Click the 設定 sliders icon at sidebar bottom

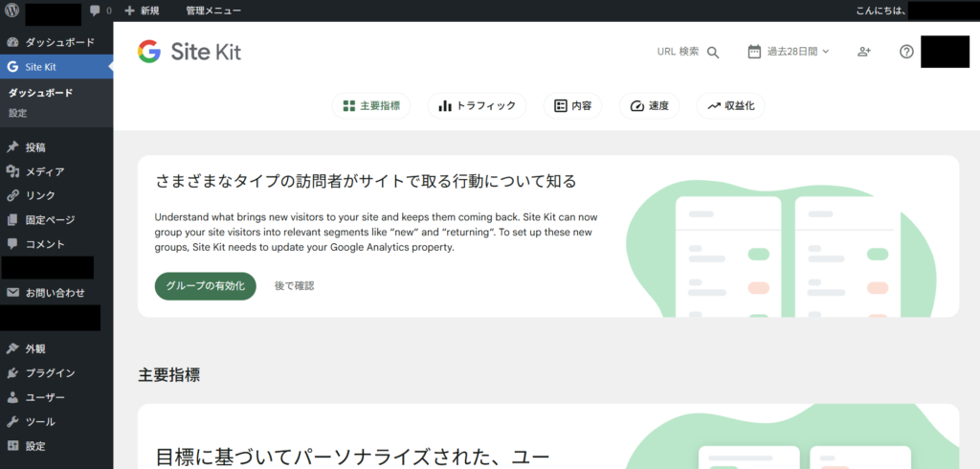click(12, 446)
